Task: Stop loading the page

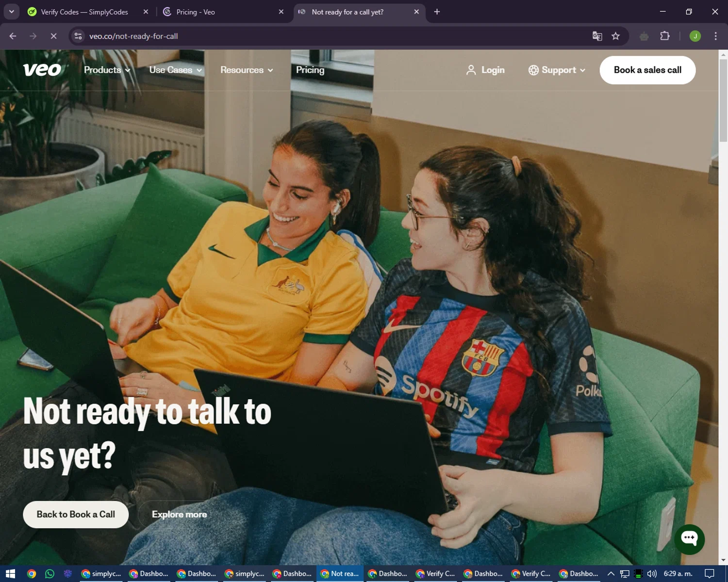Action: pos(53,36)
